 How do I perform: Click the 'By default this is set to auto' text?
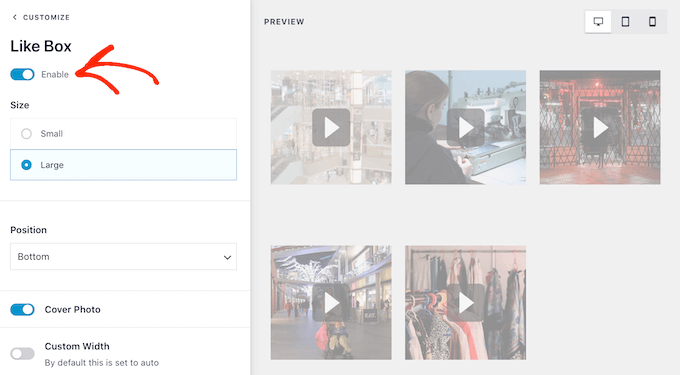102,363
